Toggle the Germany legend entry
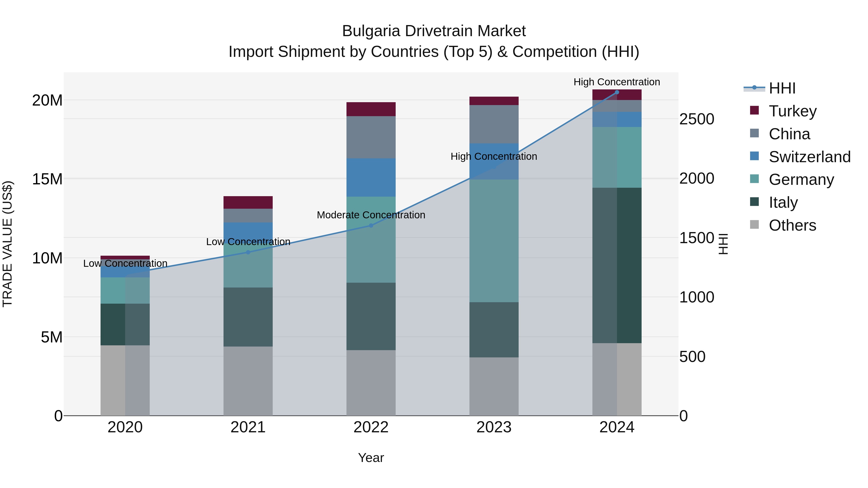 (x=792, y=180)
